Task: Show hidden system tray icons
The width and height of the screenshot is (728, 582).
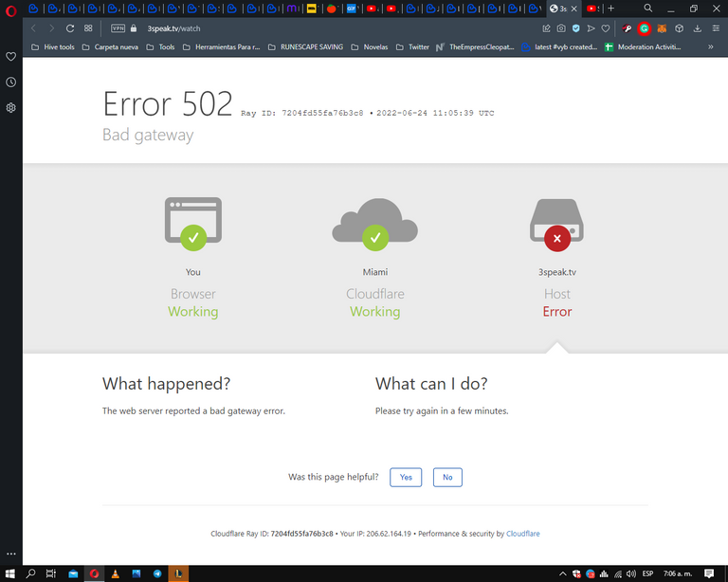Action: coord(563,574)
